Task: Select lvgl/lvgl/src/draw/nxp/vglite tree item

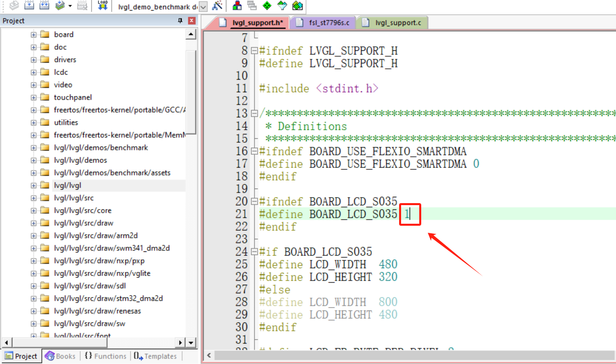Action: click(x=102, y=274)
